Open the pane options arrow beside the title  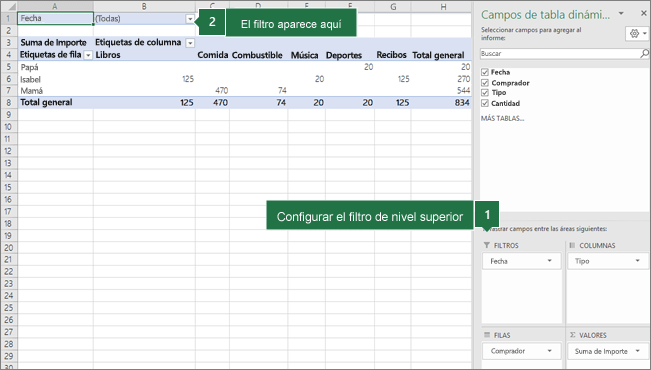point(621,13)
